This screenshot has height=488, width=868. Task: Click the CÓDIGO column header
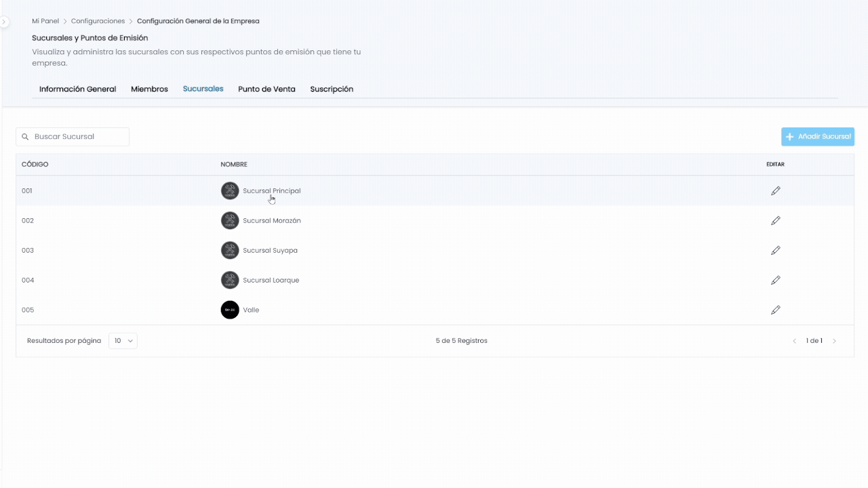pyautogui.click(x=35, y=165)
